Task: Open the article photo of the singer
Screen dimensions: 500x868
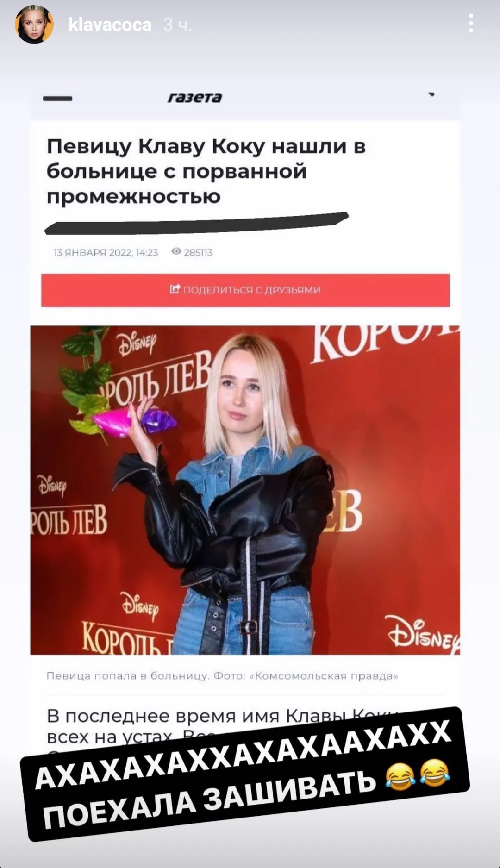Action: [245, 490]
